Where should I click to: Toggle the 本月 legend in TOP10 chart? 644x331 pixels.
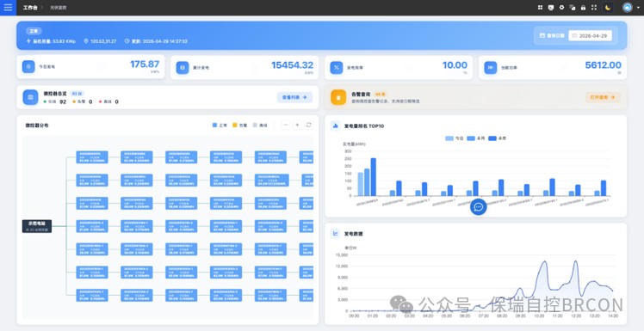[476, 138]
